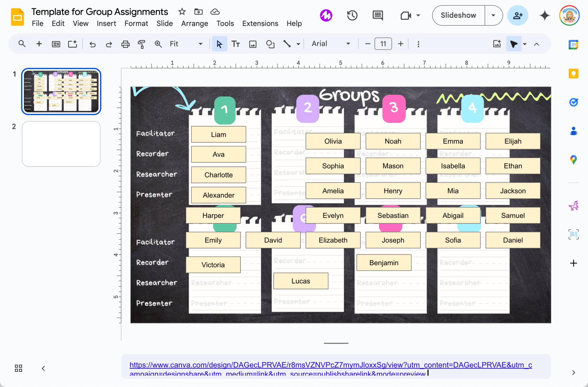Click the Zoom tool icon

158,44
